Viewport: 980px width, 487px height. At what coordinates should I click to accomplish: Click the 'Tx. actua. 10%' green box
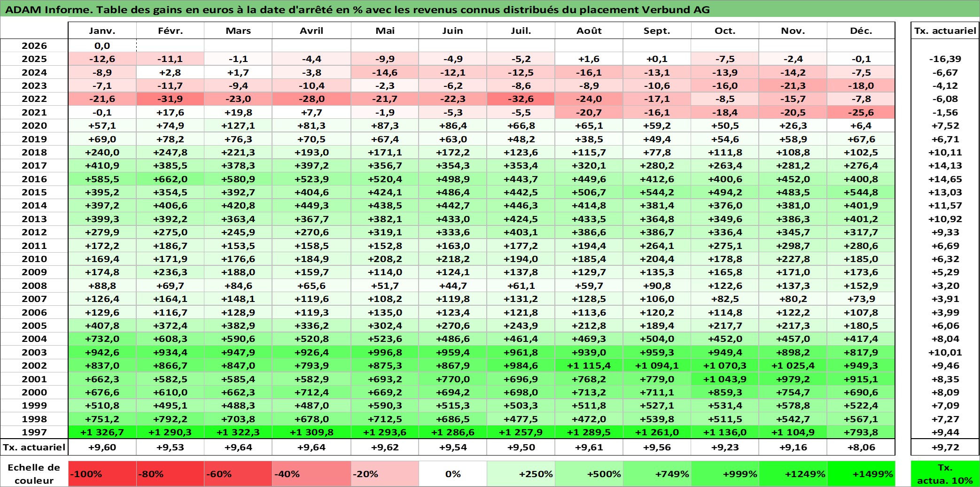coord(945,474)
